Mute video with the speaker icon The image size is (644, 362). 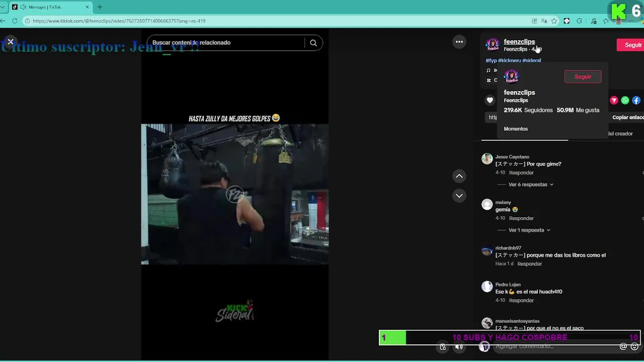point(459,346)
